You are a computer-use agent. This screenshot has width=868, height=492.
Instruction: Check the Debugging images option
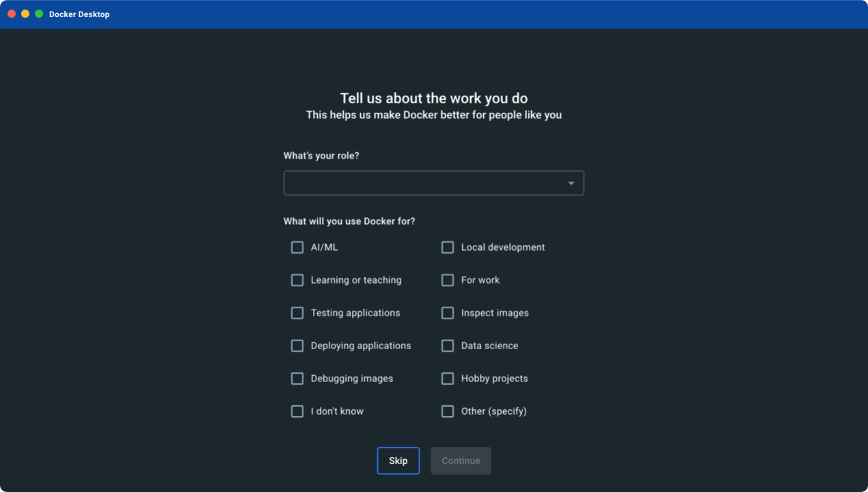coord(297,379)
